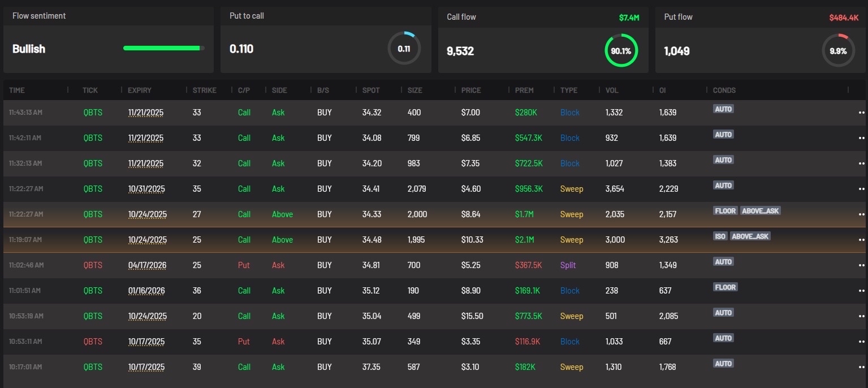This screenshot has width=868, height=388.
Task: Sort table by the STRIKE column header
Action: 204,90
